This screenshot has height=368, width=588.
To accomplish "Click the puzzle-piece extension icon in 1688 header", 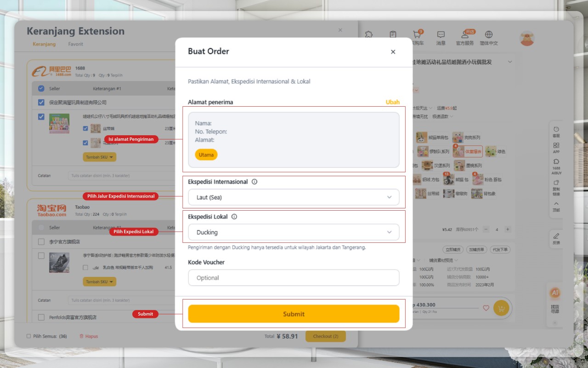I will click(368, 34).
